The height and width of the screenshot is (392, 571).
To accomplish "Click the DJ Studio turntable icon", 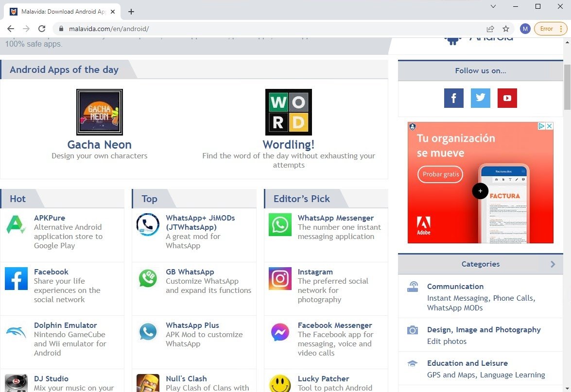I will pos(16,383).
